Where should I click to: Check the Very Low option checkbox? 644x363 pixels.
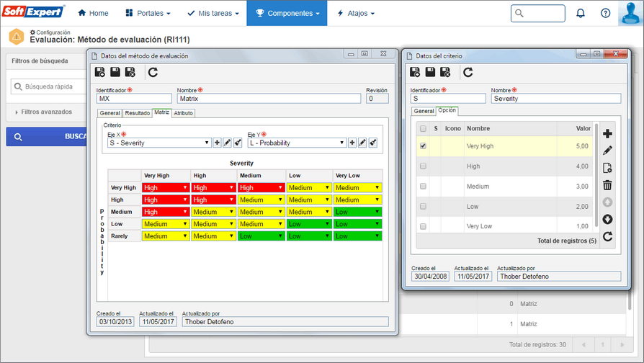point(423,226)
